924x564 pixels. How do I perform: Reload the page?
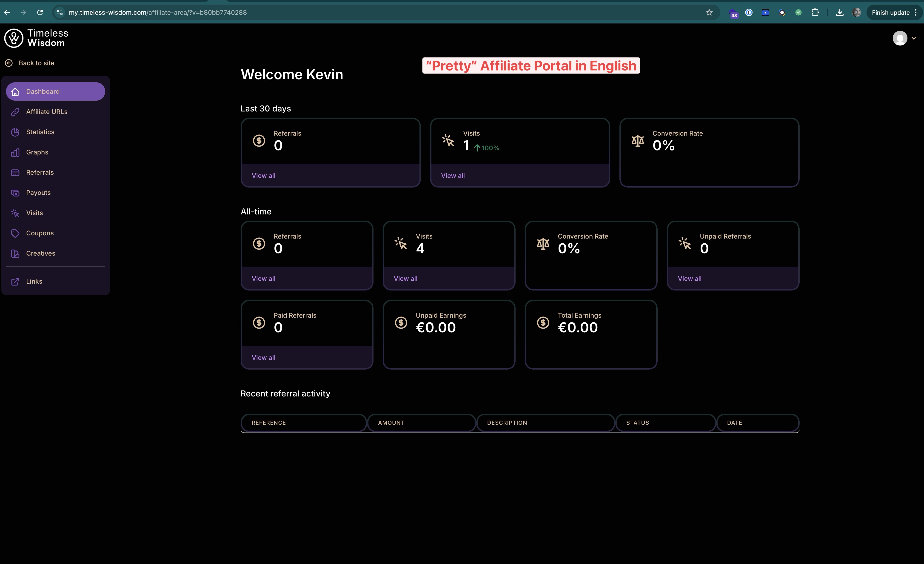[x=40, y=12]
